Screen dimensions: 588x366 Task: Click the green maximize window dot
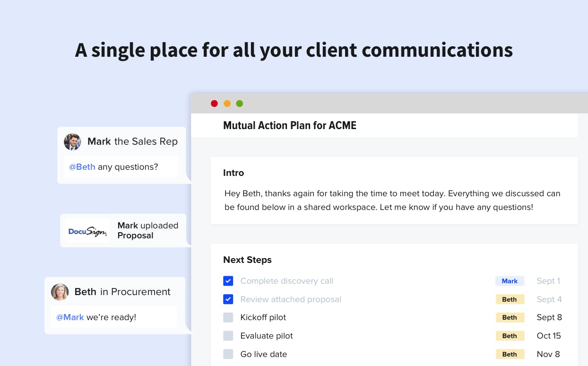point(240,104)
